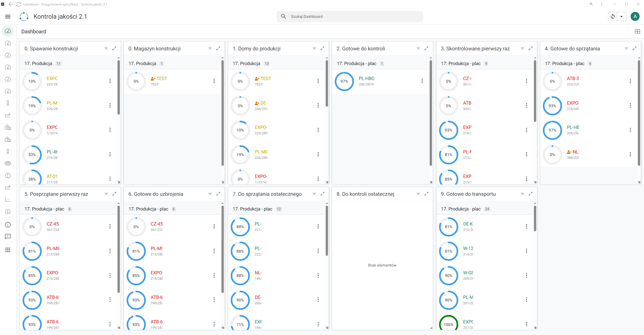This screenshot has width=644, height=335.
Task: Maximize the Spawanie konstrukcji panel
Action: [114, 49]
